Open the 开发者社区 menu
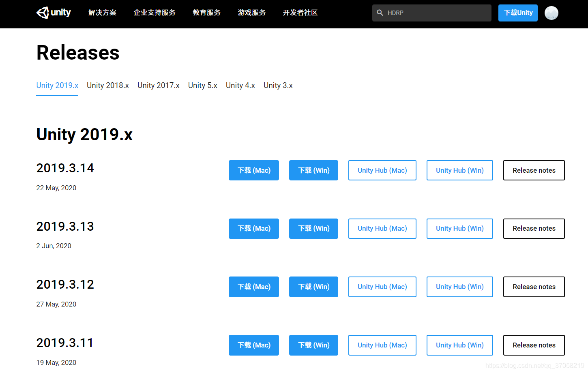 point(300,13)
